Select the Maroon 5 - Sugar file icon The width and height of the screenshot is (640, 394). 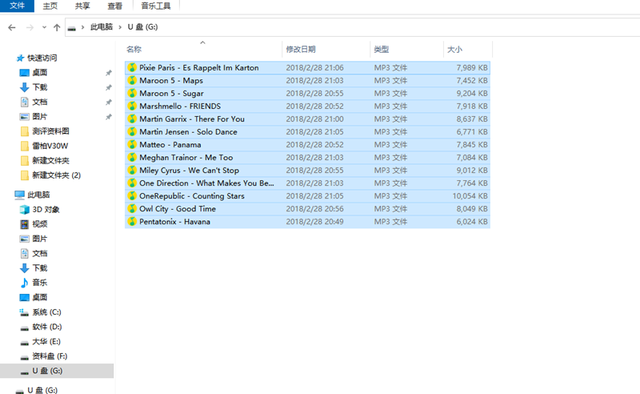point(132,93)
